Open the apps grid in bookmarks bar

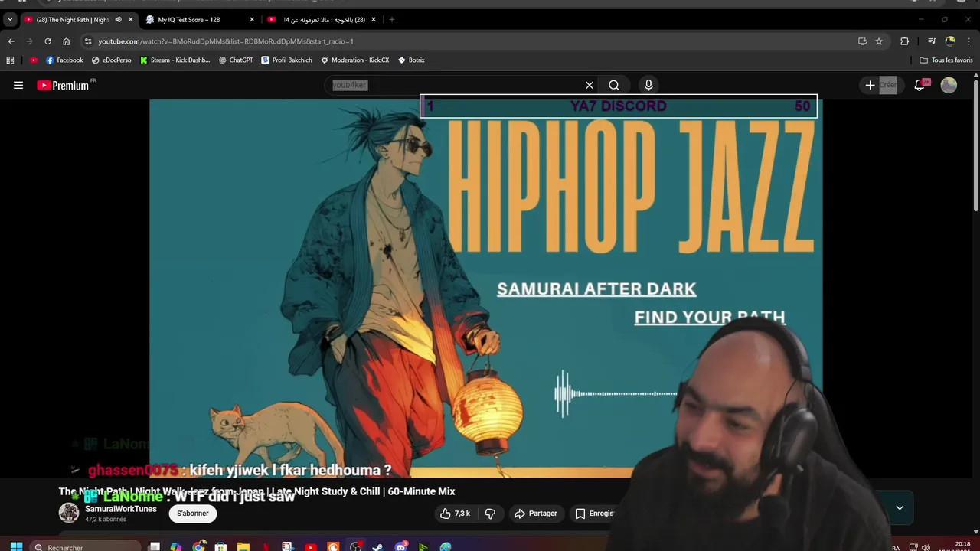[x=10, y=60]
